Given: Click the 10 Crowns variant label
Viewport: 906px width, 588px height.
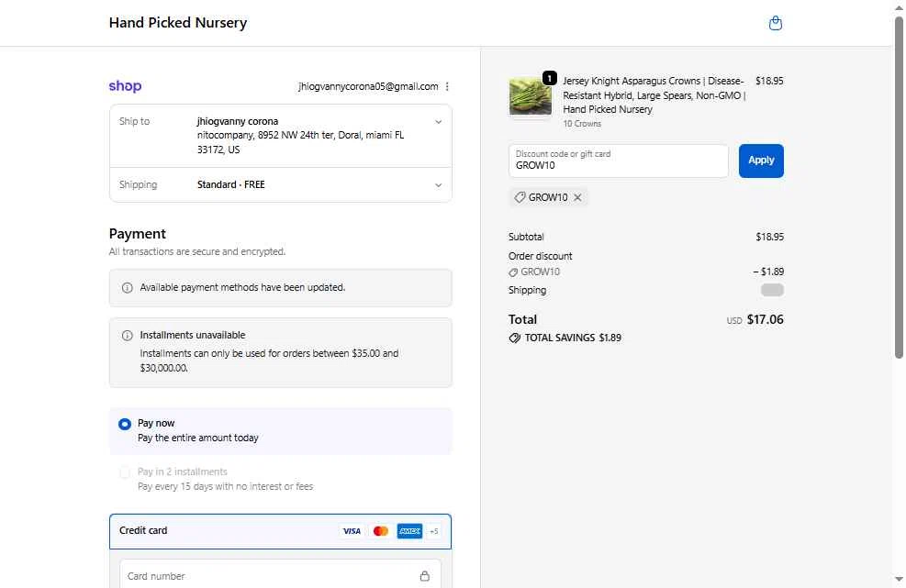Looking at the screenshot, I should (x=582, y=124).
